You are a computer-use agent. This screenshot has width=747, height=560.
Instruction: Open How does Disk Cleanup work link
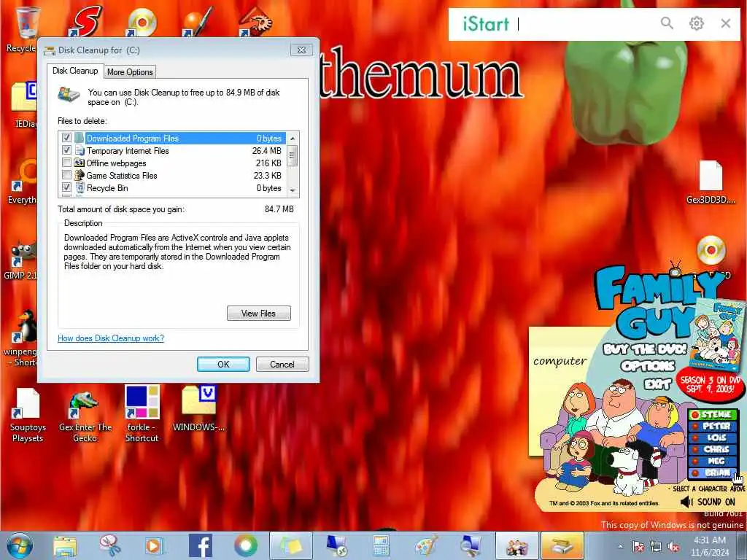(x=111, y=338)
